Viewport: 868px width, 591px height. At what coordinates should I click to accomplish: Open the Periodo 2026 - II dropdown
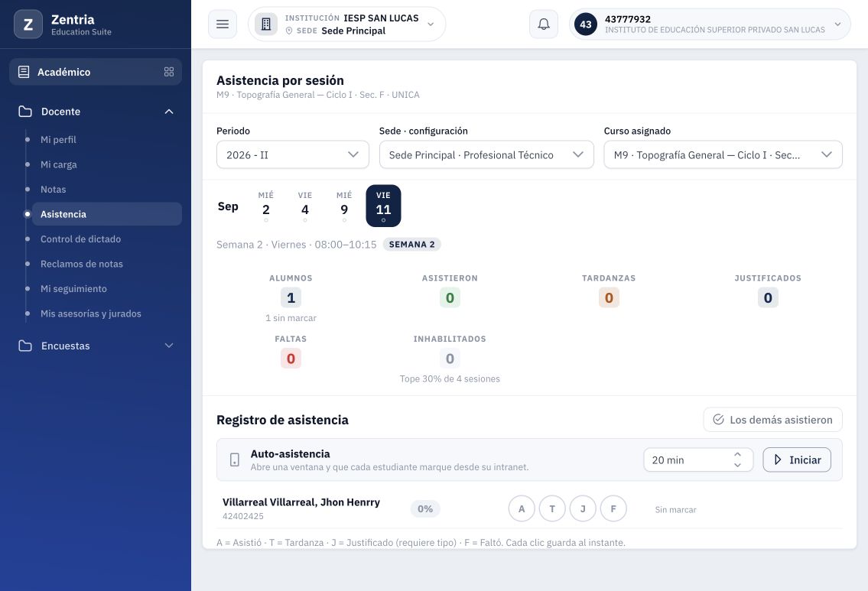click(x=293, y=155)
